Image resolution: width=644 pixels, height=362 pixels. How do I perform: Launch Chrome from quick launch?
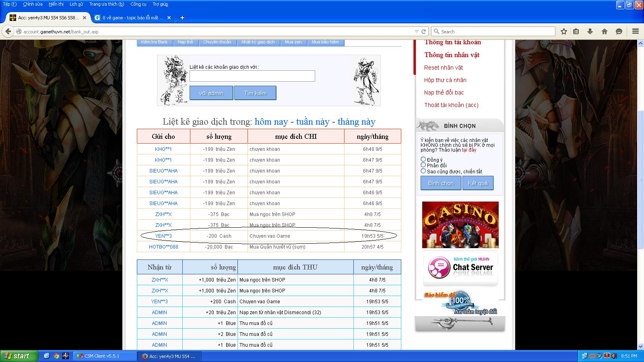(x=56, y=356)
